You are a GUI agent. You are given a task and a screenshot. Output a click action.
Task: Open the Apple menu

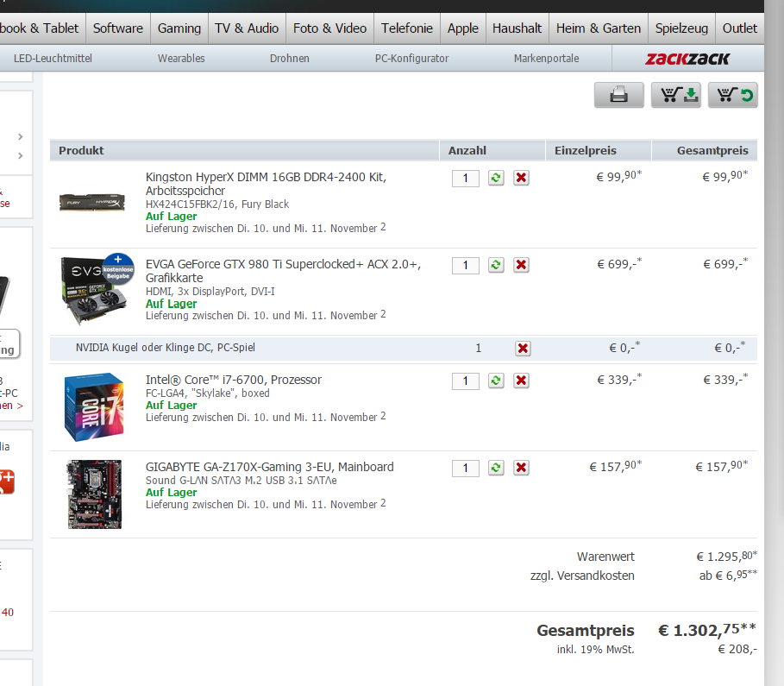(463, 28)
